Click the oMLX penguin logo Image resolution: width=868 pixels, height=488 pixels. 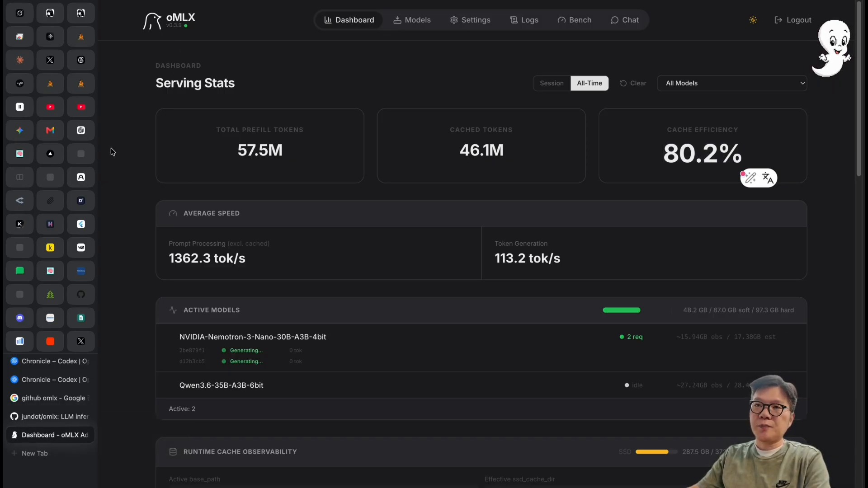(x=152, y=21)
